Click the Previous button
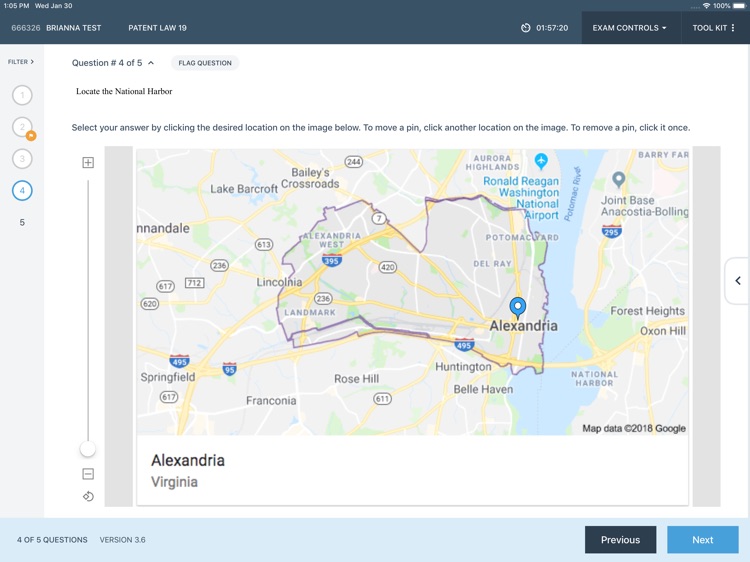Viewport: 750px width, 562px height. tap(620, 540)
